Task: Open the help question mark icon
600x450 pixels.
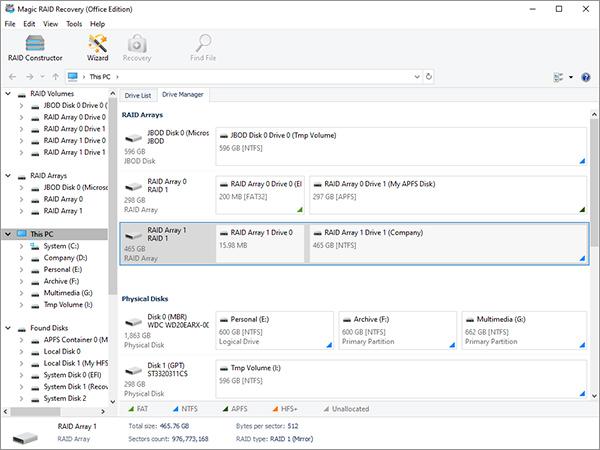Action: click(585, 77)
